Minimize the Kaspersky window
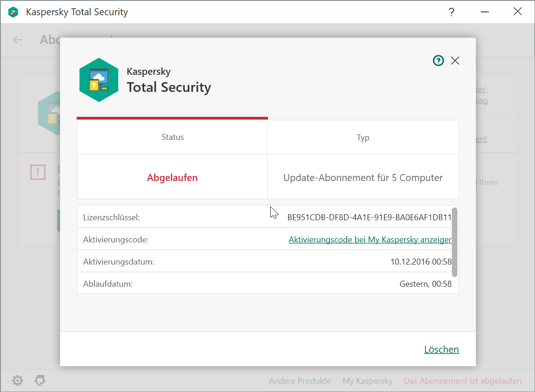Image resolution: width=535 pixels, height=392 pixels. pos(485,12)
